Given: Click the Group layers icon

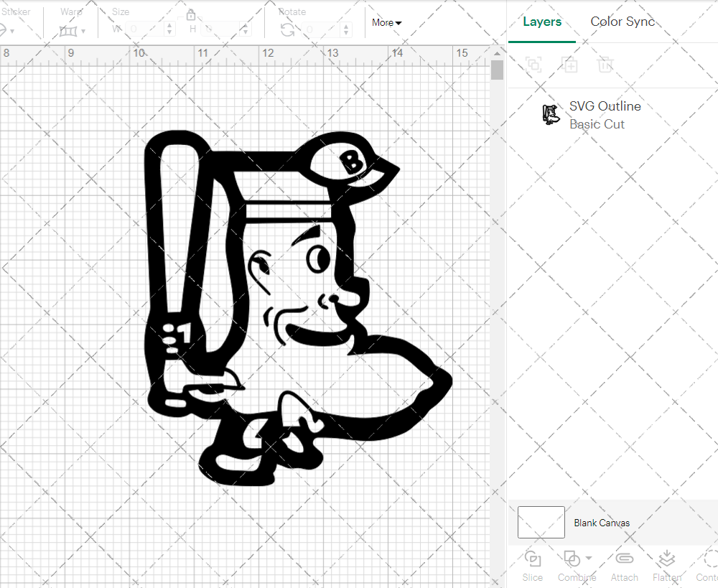Looking at the screenshot, I should pos(533,65).
